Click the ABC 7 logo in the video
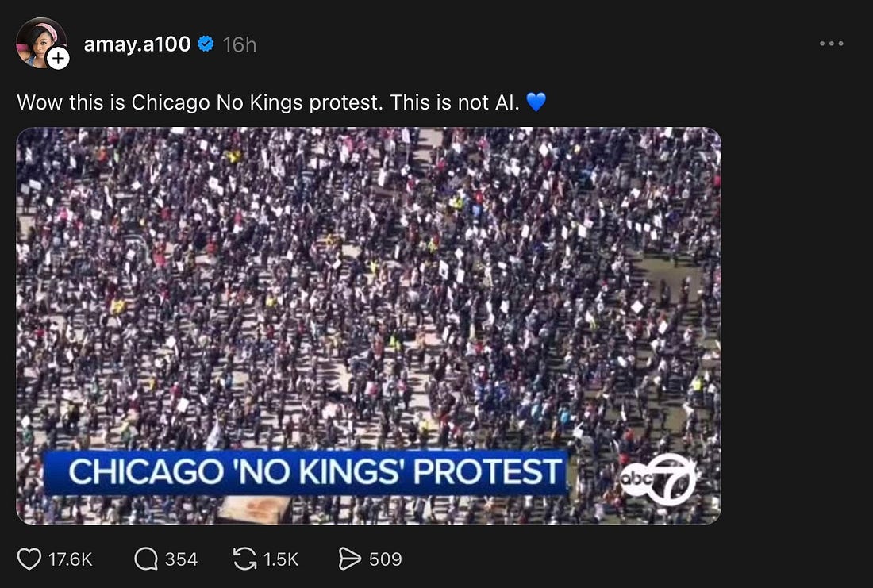Viewport: 873px width, 588px height. [658, 478]
